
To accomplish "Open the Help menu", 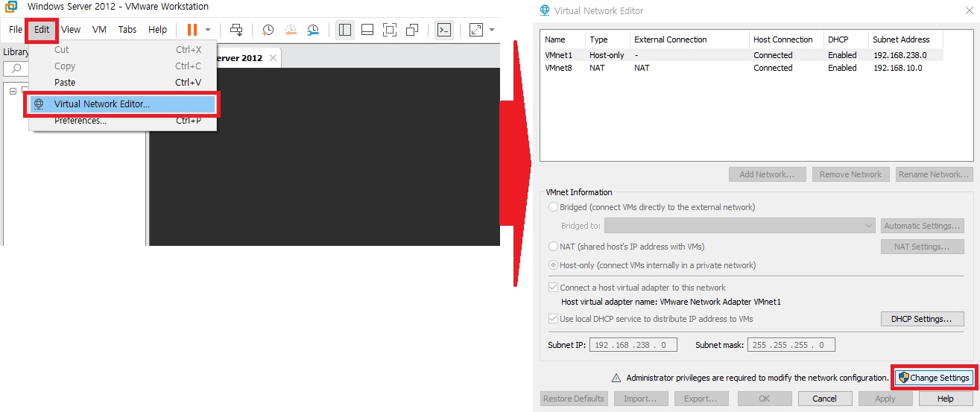I will click(157, 30).
